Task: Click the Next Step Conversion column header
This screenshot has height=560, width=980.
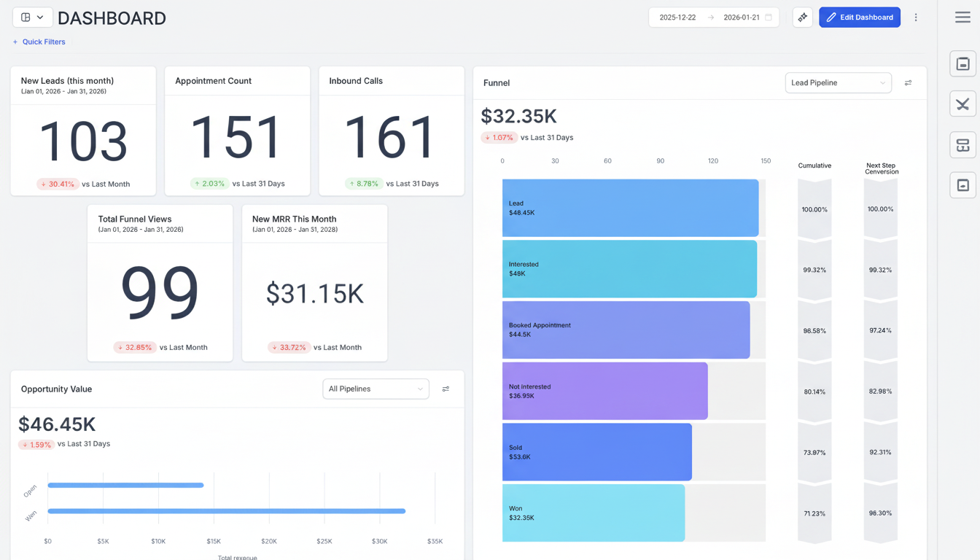Action: click(882, 168)
